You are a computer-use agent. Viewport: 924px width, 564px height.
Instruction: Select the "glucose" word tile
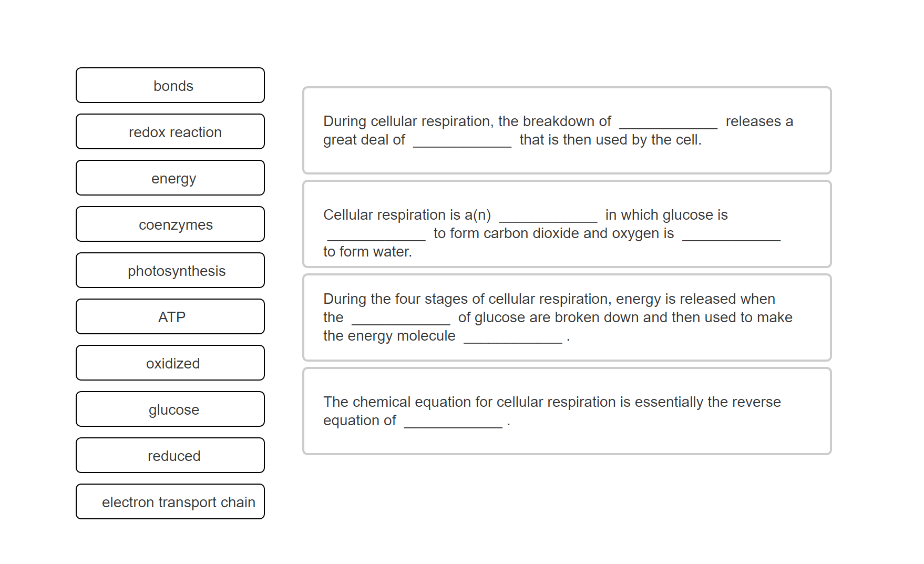point(170,409)
